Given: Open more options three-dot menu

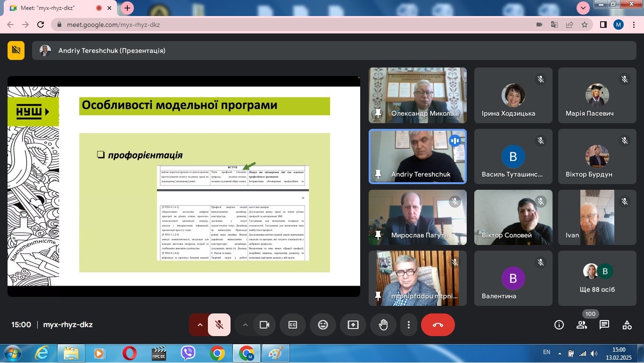Looking at the screenshot, I should pos(409,325).
